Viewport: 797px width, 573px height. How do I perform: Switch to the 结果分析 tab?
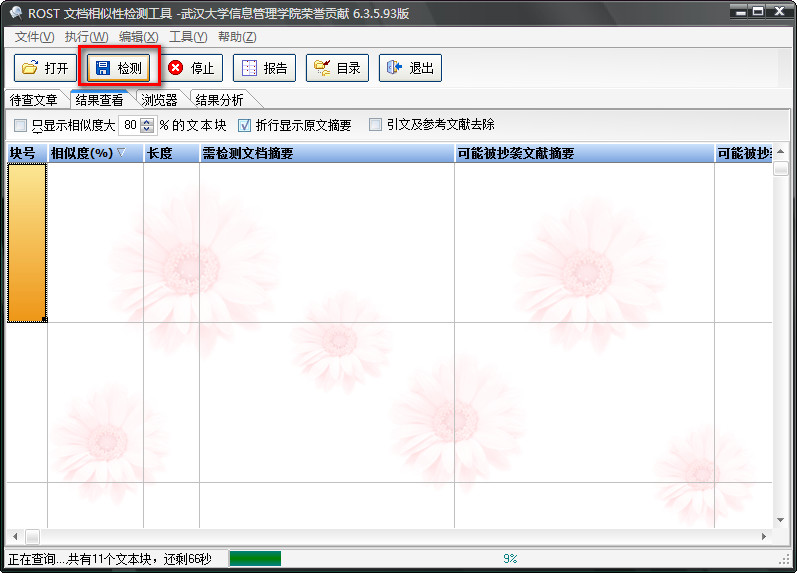click(220, 100)
